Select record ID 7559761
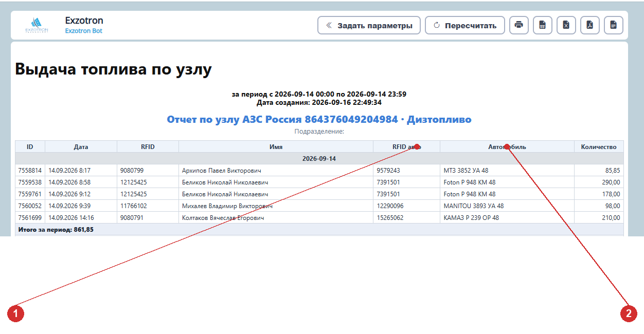This screenshot has height=334, width=644. coord(30,194)
